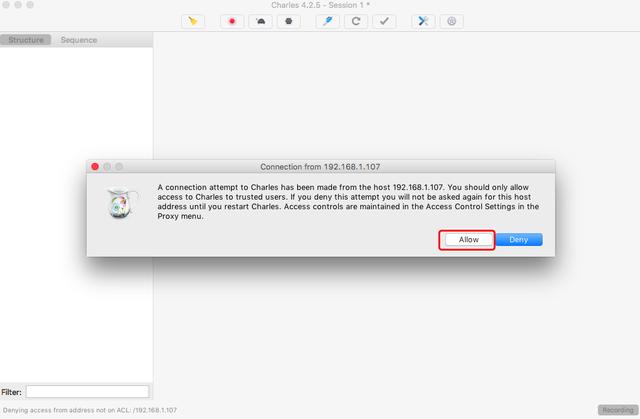Switch to the Structure tab
Image resolution: width=640 pixels, height=419 pixels.
pyautogui.click(x=26, y=40)
